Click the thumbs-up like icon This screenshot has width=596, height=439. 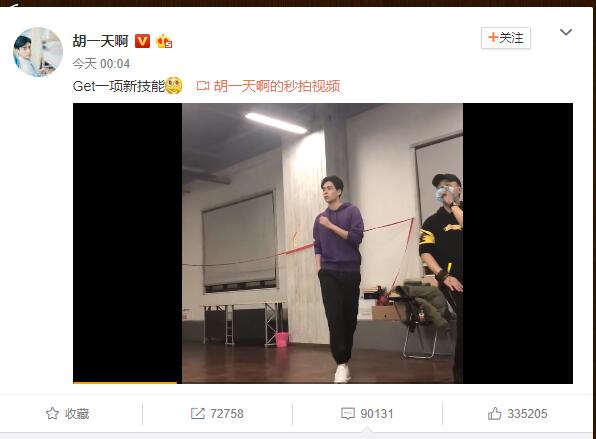tap(495, 414)
